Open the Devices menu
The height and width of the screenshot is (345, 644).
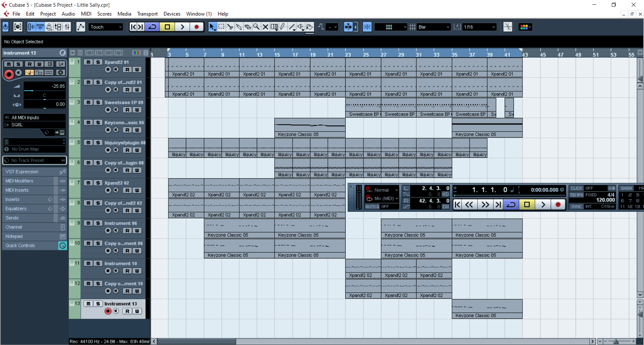(x=172, y=14)
